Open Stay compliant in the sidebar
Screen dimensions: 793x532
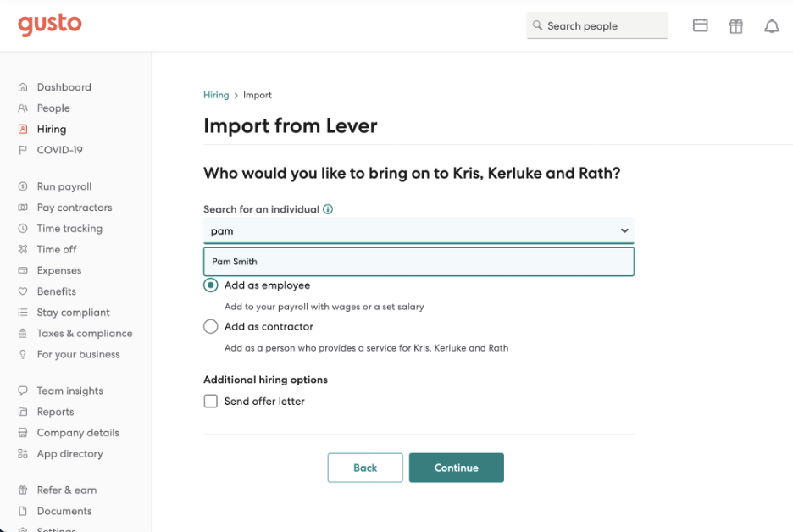pyautogui.click(x=73, y=313)
